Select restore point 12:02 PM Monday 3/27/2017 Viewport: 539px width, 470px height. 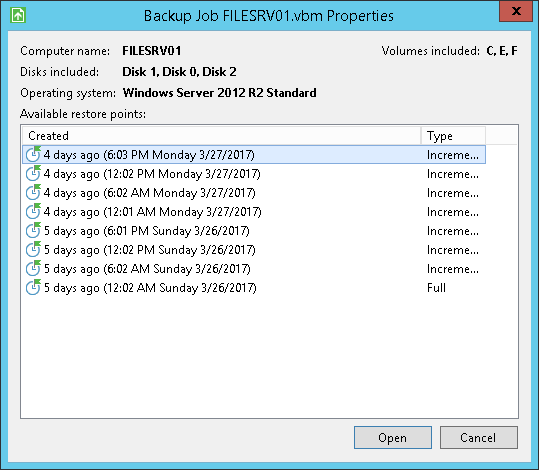[254, 174]
